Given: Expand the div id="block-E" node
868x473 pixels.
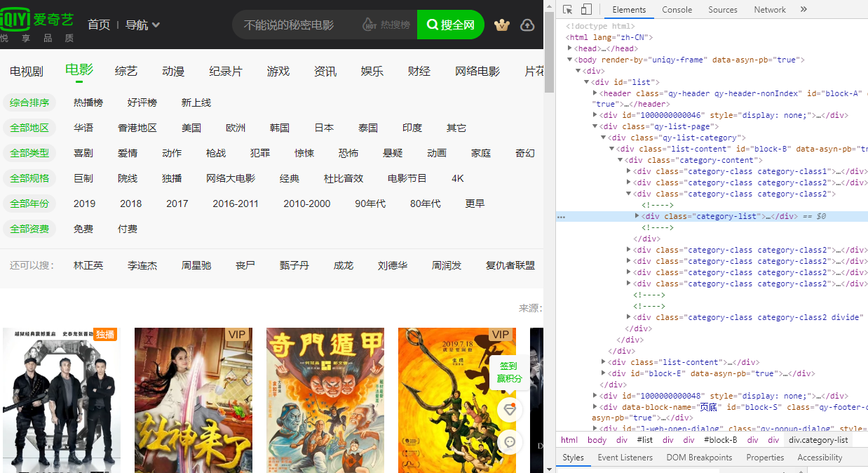Looking at the screenshot, I should click(x=604, y=373).
